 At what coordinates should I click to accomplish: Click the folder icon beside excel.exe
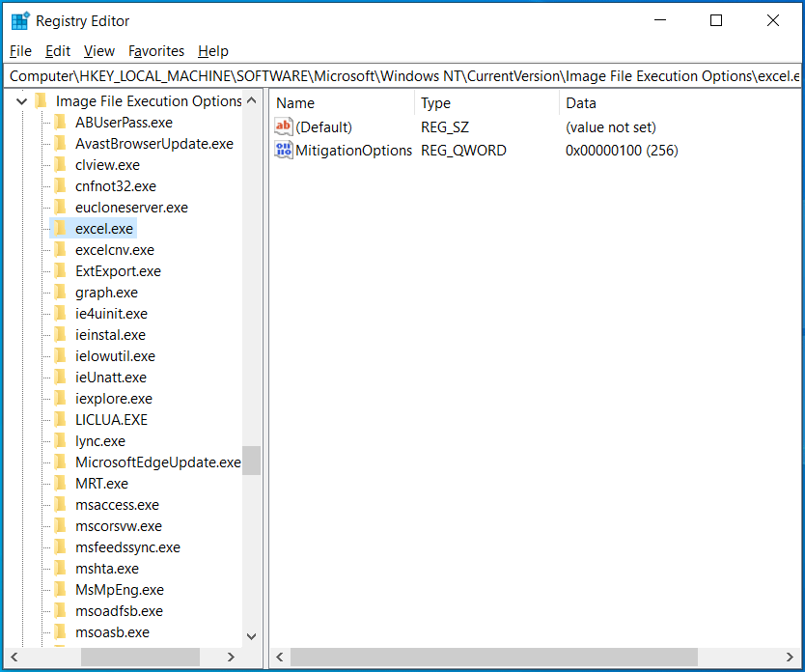pyautogui.click(x=61, y=229)
